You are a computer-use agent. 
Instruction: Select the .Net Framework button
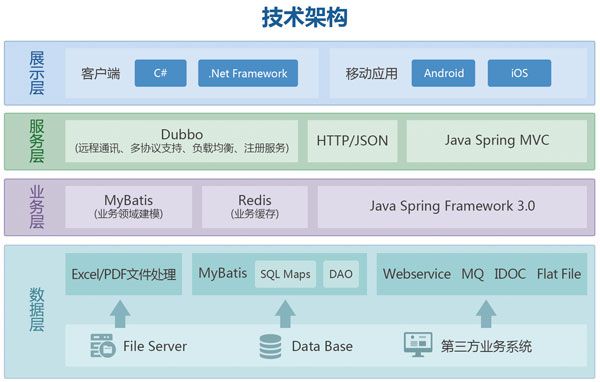click(x=248, y=73)
